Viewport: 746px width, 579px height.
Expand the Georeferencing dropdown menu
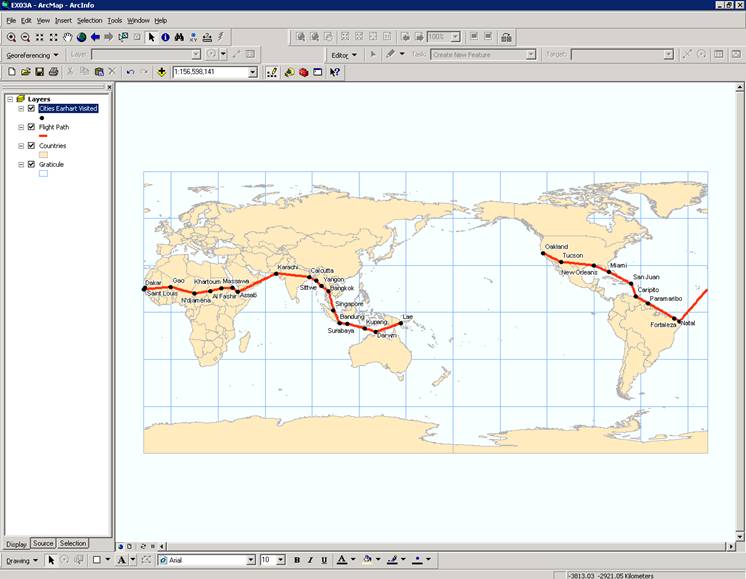(x=32, y=55)
